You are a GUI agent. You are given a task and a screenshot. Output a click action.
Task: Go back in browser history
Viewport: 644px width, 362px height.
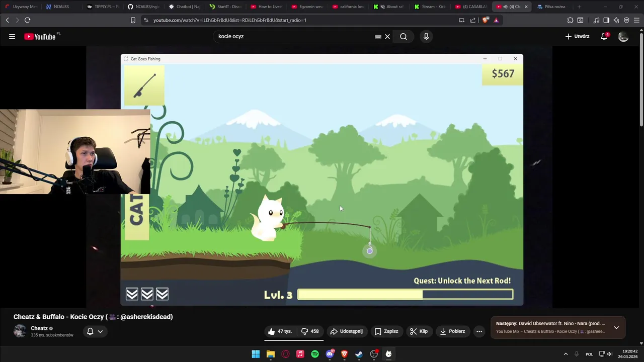point(7,20)
